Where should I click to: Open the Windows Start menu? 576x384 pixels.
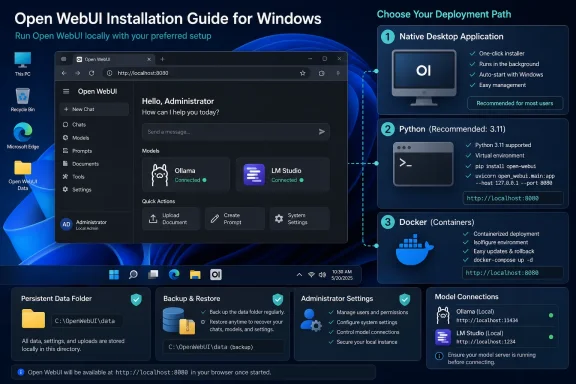tap(114, 274)
